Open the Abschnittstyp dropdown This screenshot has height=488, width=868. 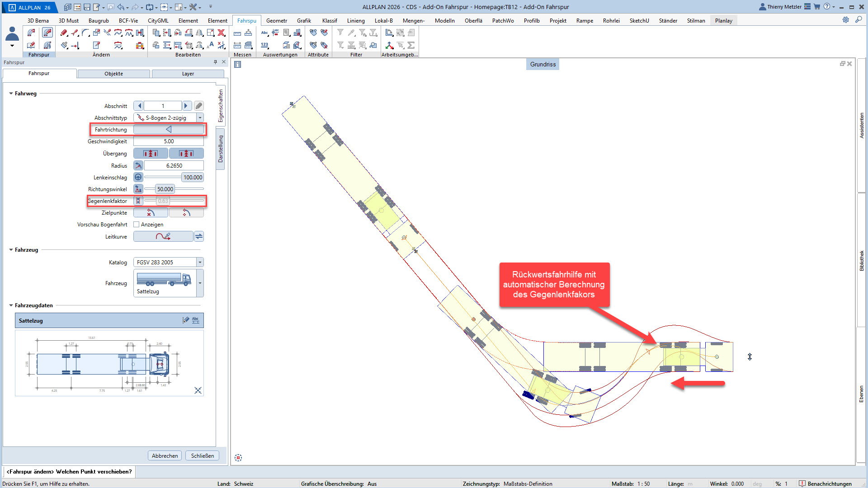pos(200,118)
